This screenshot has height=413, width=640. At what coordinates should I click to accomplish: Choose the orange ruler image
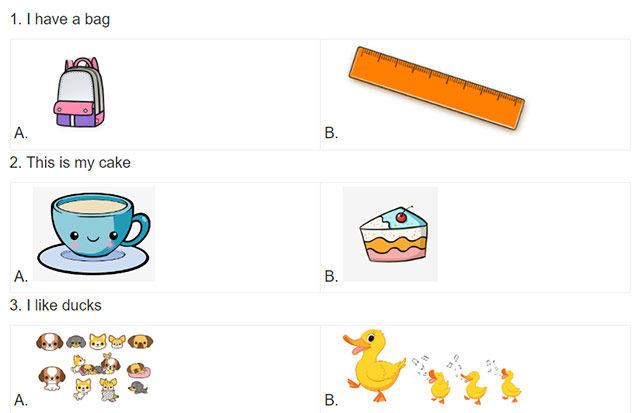click(x=437, y=88)
